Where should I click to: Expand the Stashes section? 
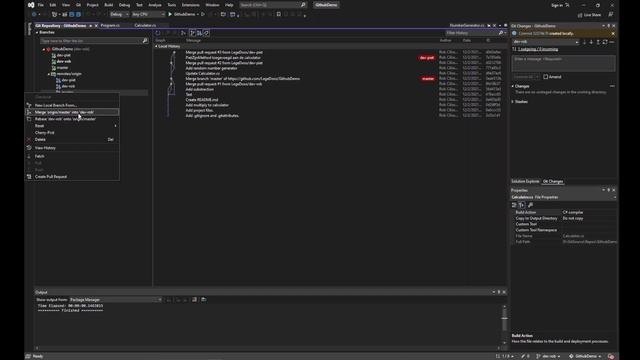coord(513,102)
